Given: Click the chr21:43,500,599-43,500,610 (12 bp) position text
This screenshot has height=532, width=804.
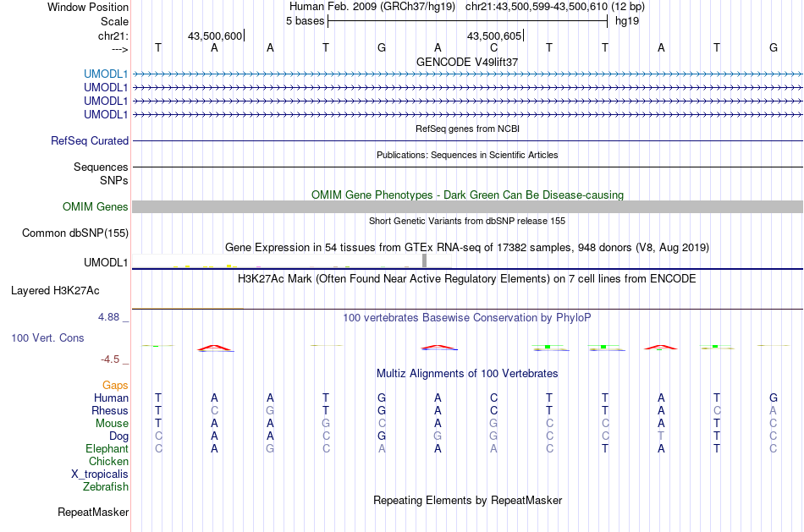Looking at the screenshot, I should pos(555,7).
